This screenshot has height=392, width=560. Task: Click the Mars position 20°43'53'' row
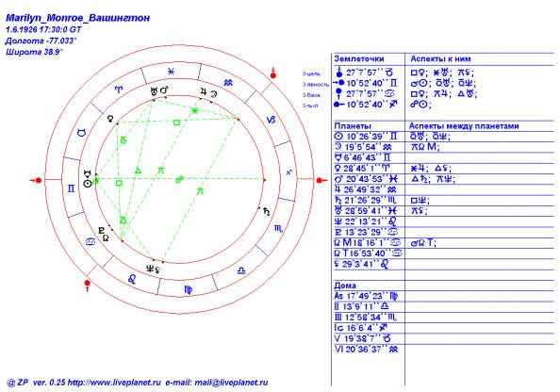click(x=366, y=179)
